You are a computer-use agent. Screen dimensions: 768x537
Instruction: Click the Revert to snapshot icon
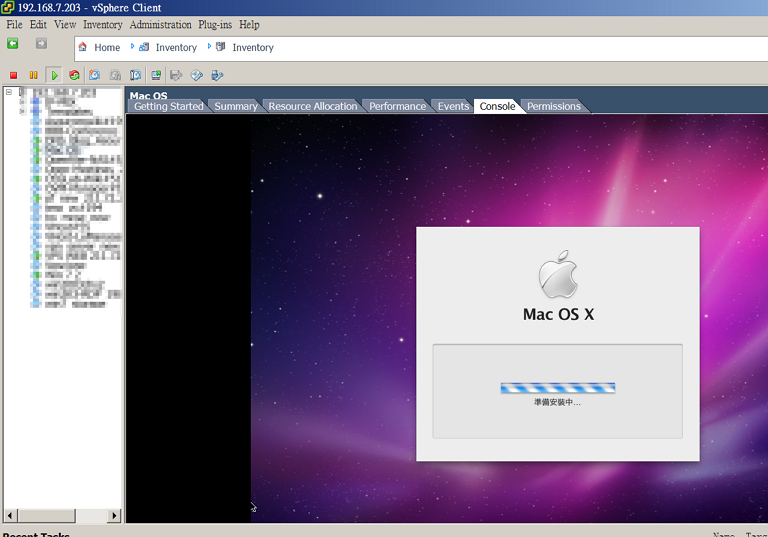tap(115, 75)
